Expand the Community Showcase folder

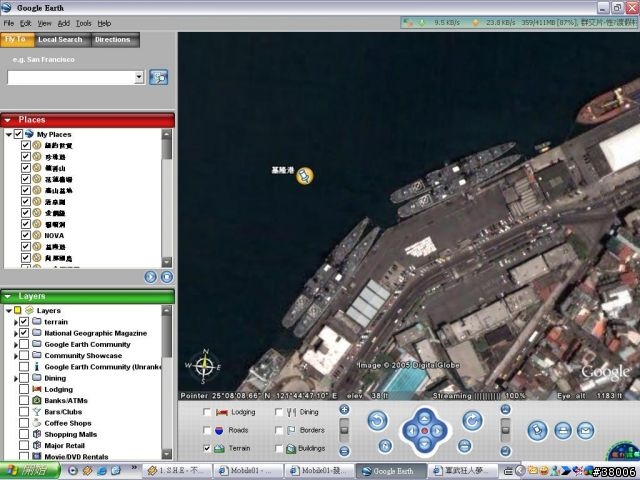pyautogui.click(x=16, y=356)
